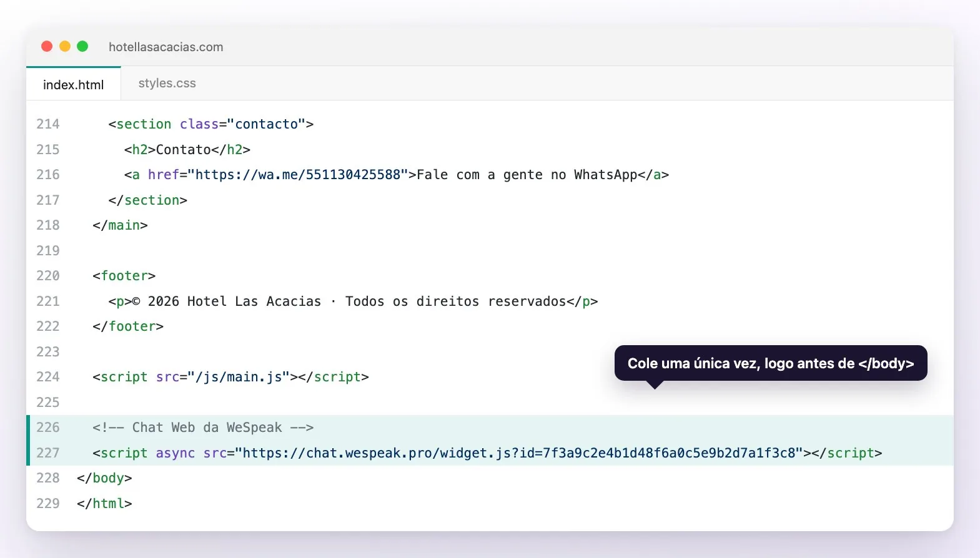
Task: Click the green maximize window dot
Action: (82, 46)
